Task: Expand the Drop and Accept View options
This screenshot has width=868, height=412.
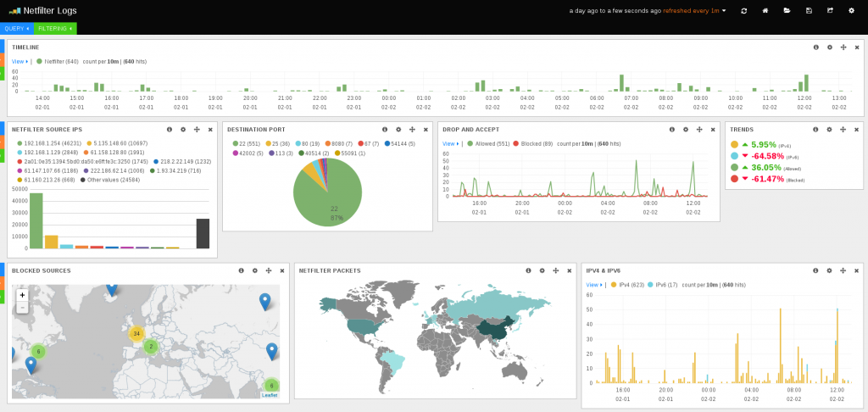Action: (451, 143)
